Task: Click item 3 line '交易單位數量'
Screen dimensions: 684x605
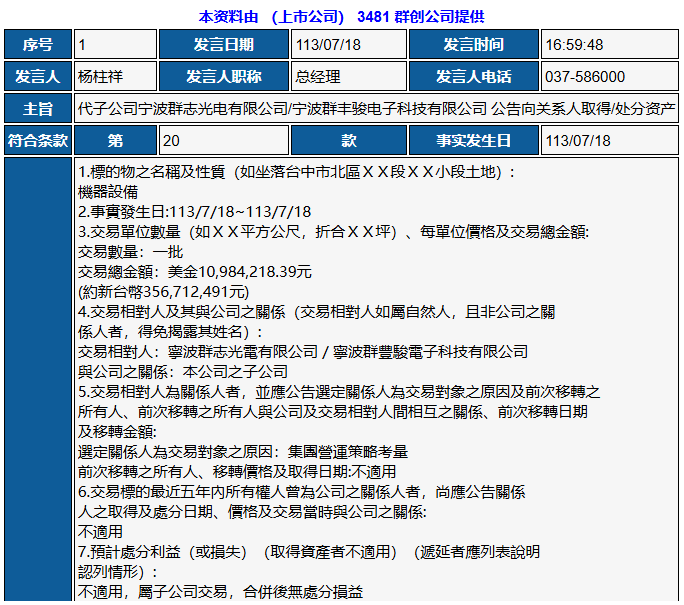Action: pos(333,232)
